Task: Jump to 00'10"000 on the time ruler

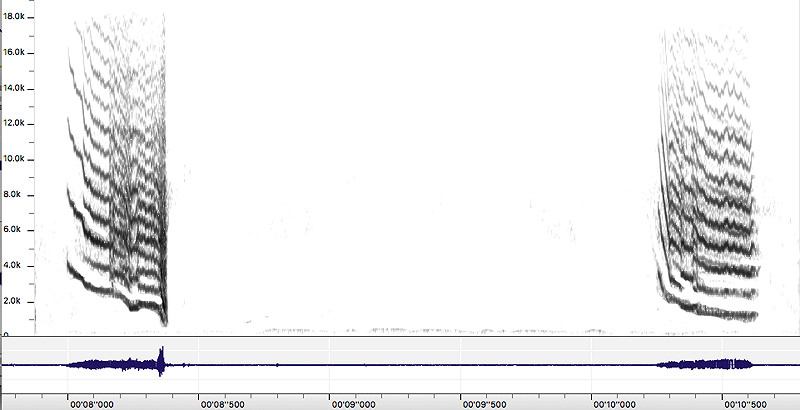Action: tap(613, 404)
